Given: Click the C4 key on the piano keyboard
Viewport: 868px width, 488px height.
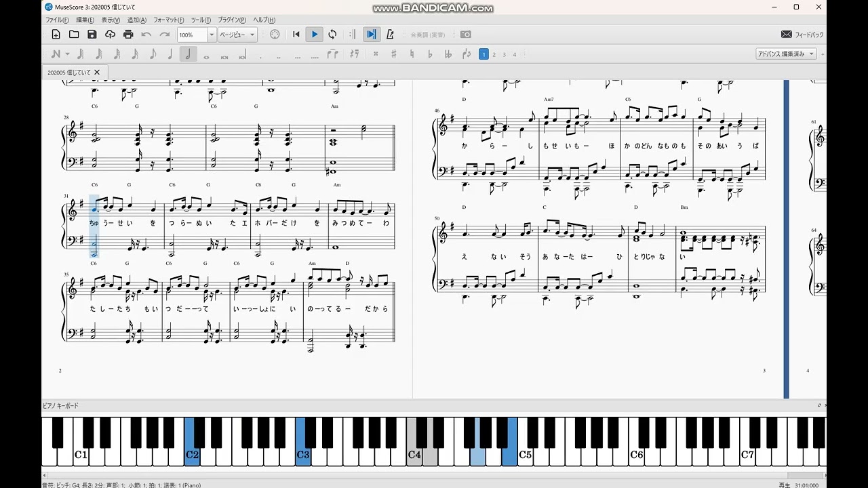Looking at the screenshot, I should pyautogui.click(x=414, y=455).
